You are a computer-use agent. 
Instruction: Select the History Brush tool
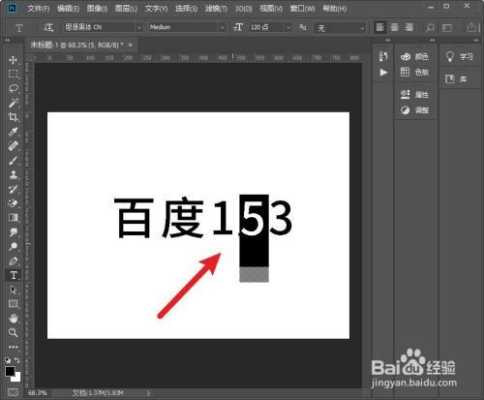pyautogui.click(x=13, y=189)
